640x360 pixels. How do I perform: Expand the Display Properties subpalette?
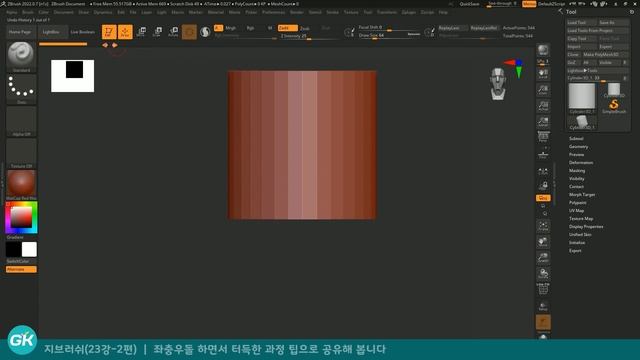586,227
